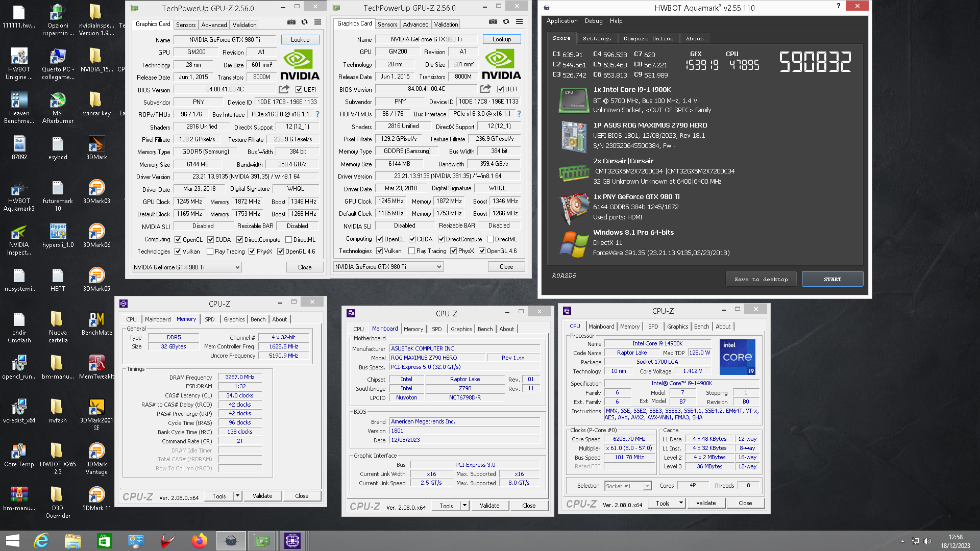
Task: Open MSI Afterburner desktop icon
Action: point(58,108)
